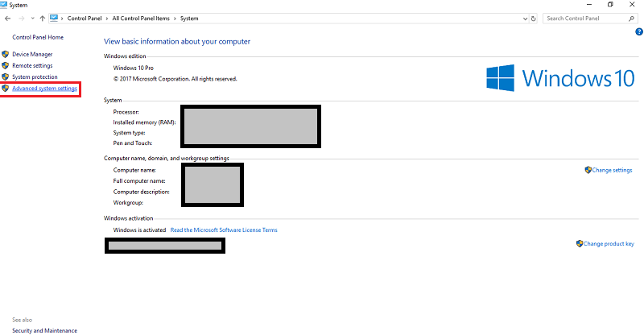
Task: Expand chevron after All Control Panel Items
Action: [175, 19]
